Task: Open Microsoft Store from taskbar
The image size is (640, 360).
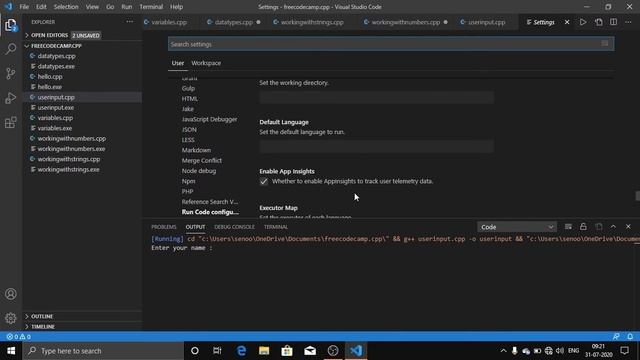Action: pos(287,351)
